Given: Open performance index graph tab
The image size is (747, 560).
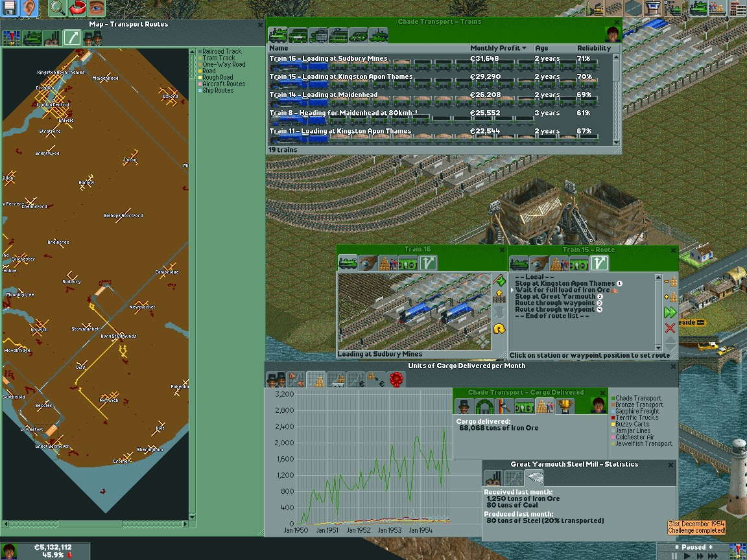Looking at the screenshot, I should [296, 380].
